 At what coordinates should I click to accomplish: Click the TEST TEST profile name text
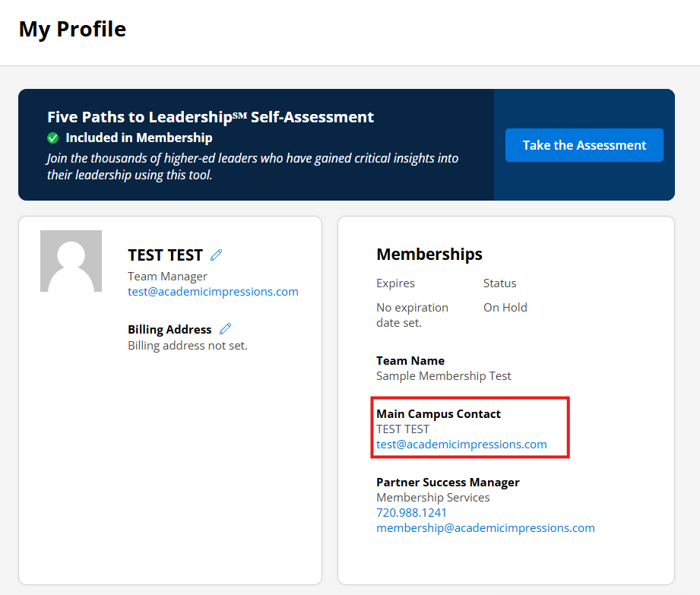tap(165, 255)
